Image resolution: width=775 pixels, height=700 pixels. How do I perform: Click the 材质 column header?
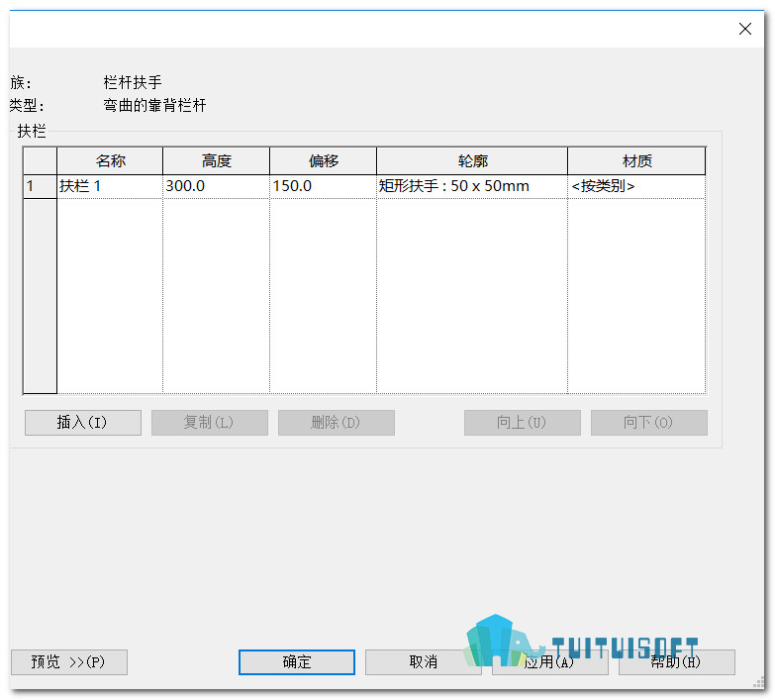[x=636, y=160]
